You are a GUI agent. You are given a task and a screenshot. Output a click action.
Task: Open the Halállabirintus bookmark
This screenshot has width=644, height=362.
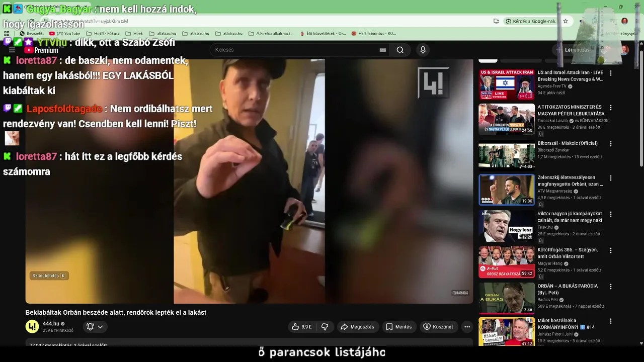tap(374, 34)
